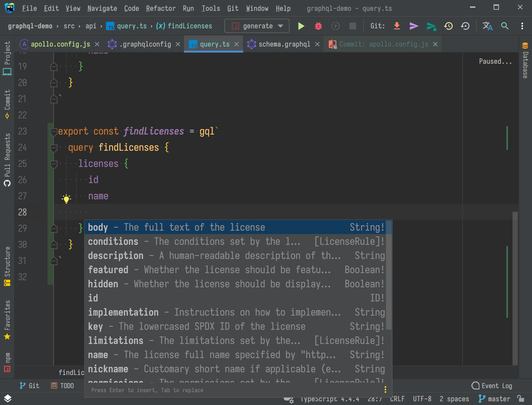Change 2 spaces indent setting
This screenshot has width=532, height=405.
[x=454, y=399]
